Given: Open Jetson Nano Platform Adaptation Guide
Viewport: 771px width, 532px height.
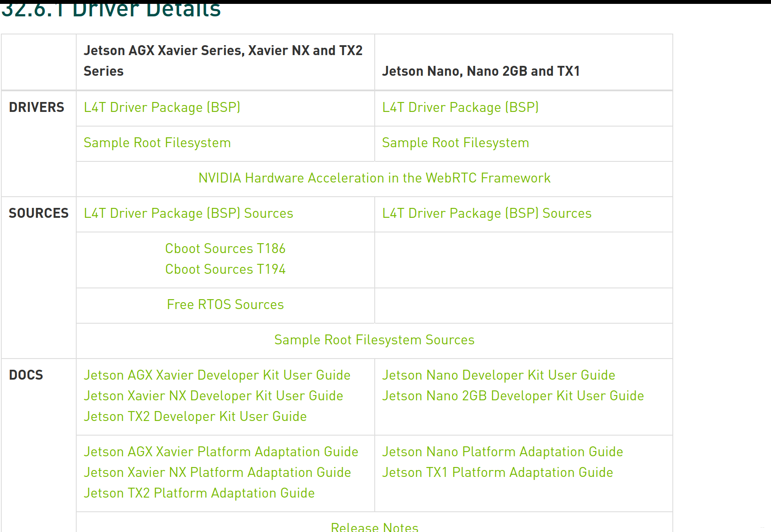Looking at the screenshot, I should point(503,452).
